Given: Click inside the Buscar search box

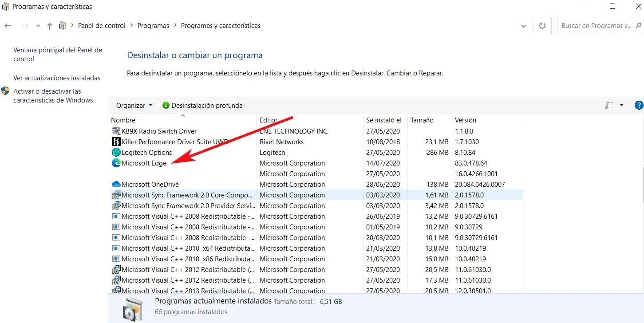Looking at the screenshot, I should pyautogui.click(x=597, y=25).
